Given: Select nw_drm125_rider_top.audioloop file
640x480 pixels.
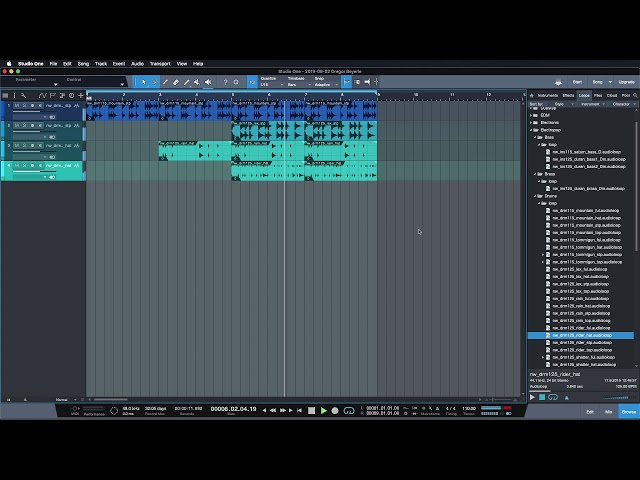Looking at the screenshot, I should (582, 350).
